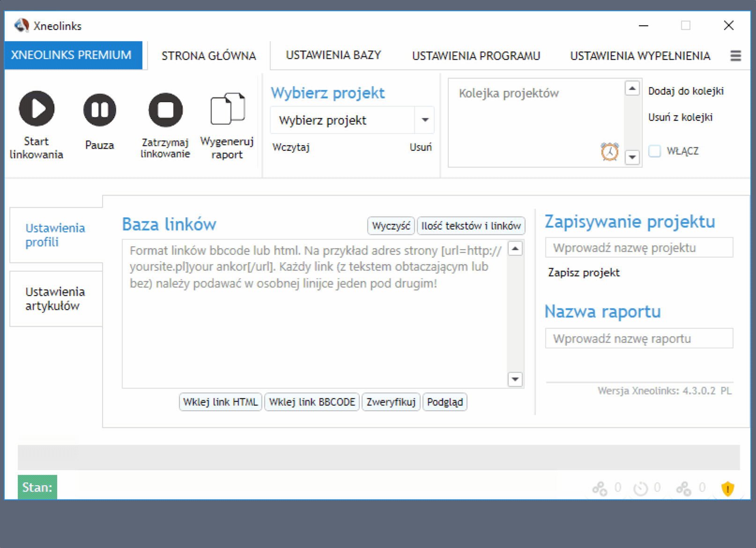Focus the Wprowadź nazwę projektu field

[639, 247]
